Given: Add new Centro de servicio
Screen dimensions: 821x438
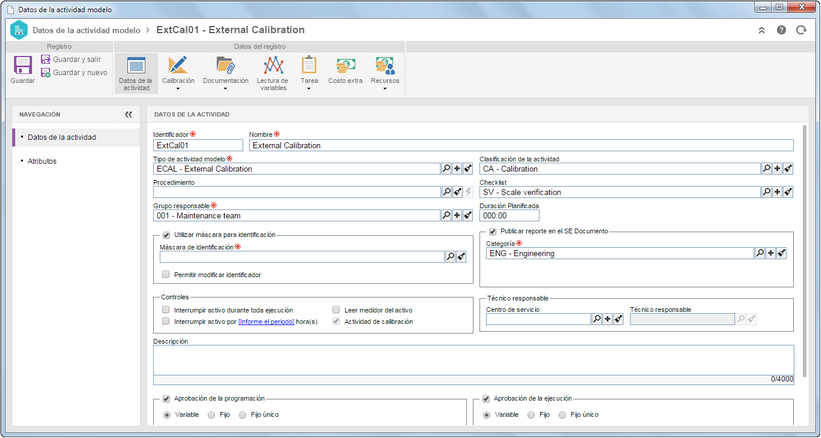Looking at the screenshot, I should 607,319.
